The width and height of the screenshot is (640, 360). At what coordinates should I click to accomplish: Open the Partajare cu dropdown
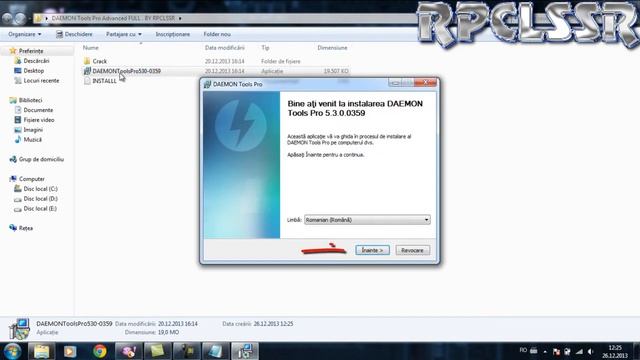point(124,34)
